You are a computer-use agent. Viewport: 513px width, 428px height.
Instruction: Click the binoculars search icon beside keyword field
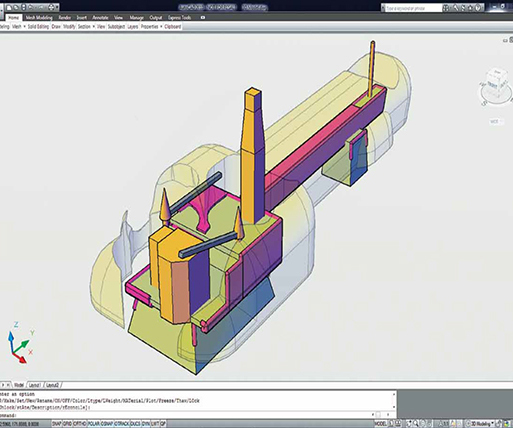point(446,8)
